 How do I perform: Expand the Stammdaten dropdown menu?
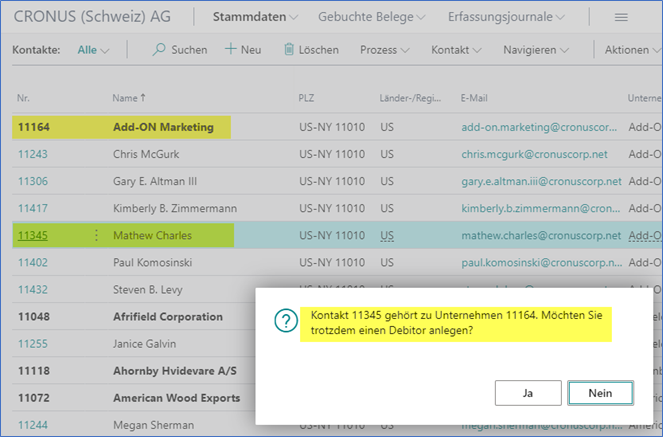coord(256,18)
